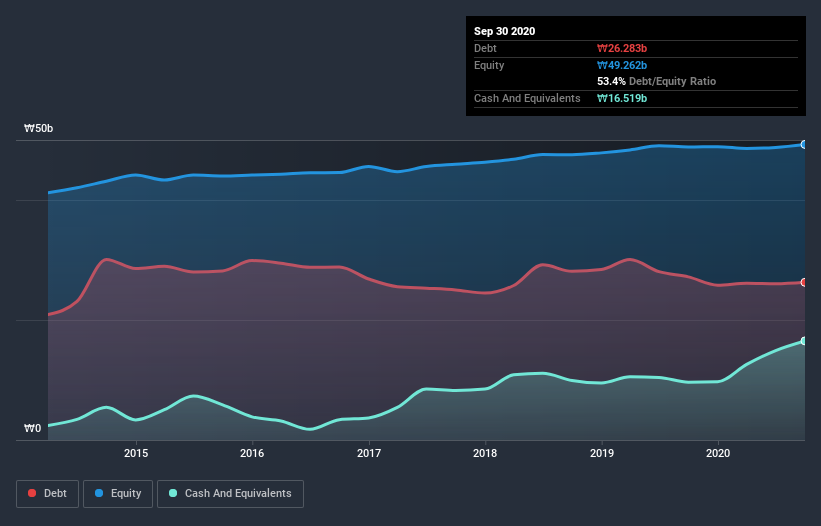Viewport: 821px width, 526px height.
Task: Click the 2018 axis label
Action: (x=485, y=453)
